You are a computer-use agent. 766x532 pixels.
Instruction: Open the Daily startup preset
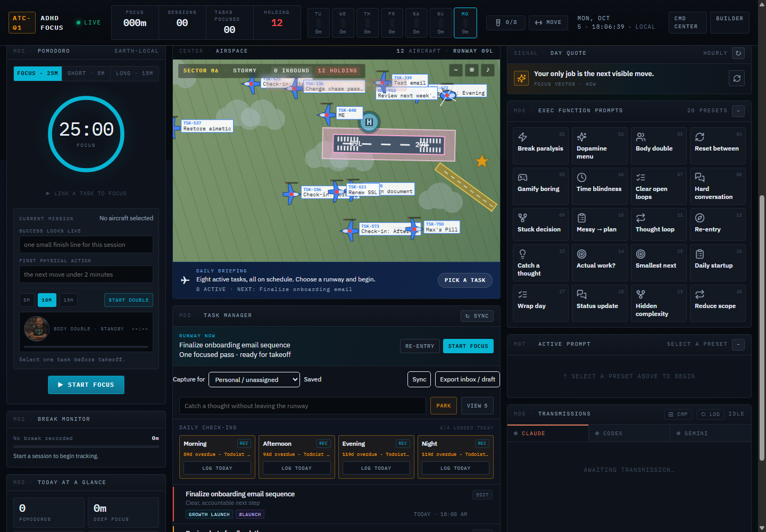(x=718, y=263)
